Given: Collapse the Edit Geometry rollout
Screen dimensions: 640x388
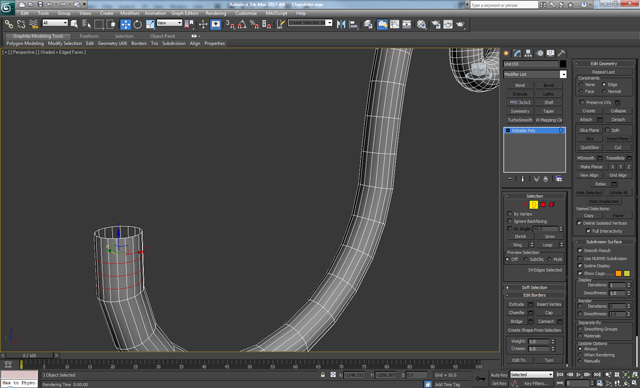Looking at the screenshot, I should 603,64.
